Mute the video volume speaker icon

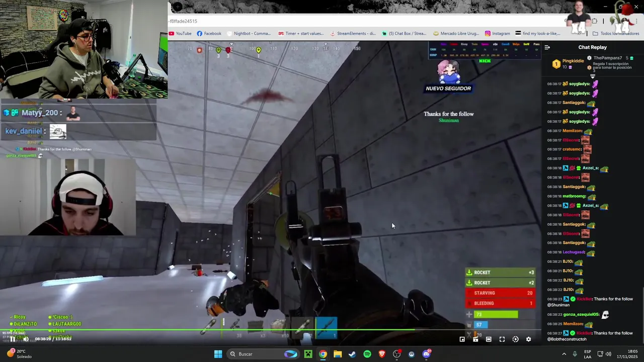pyautogui.click(x=26, y=339)
